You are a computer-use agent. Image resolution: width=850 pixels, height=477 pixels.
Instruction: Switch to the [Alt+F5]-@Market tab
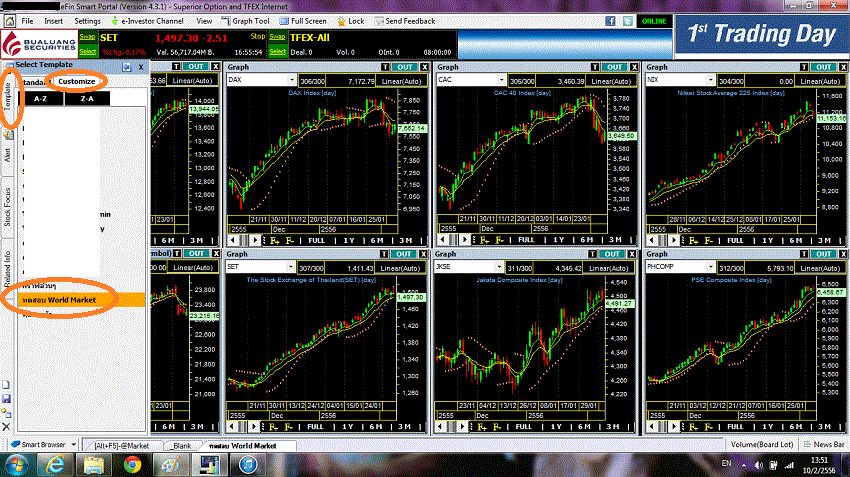[x=121, y=446]
